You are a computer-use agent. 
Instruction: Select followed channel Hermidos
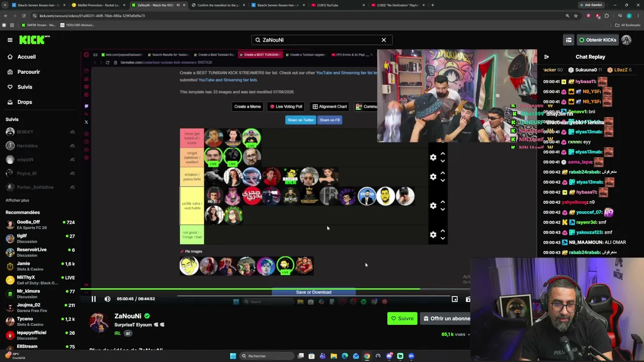[x=40, y=146]
